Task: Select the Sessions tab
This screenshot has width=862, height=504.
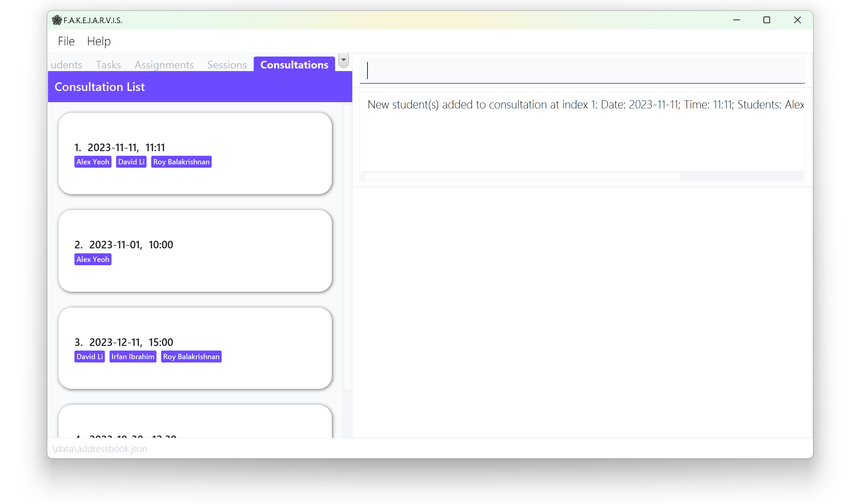Action: point(227,64)
